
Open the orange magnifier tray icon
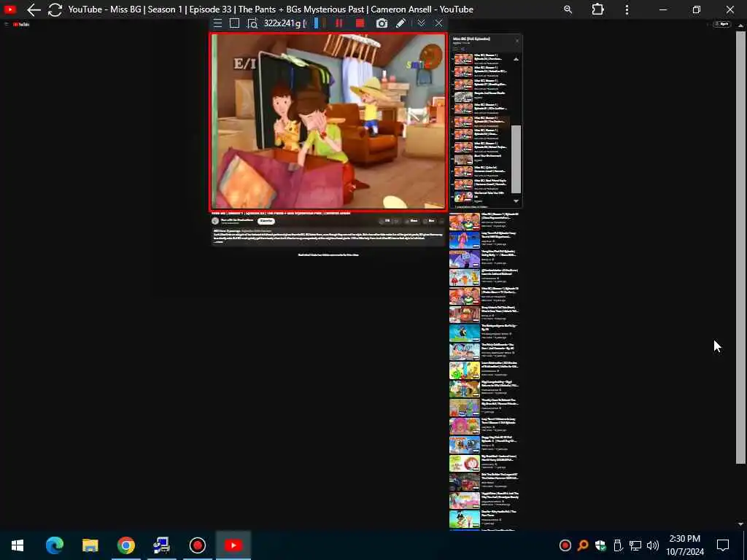(583, 545)
